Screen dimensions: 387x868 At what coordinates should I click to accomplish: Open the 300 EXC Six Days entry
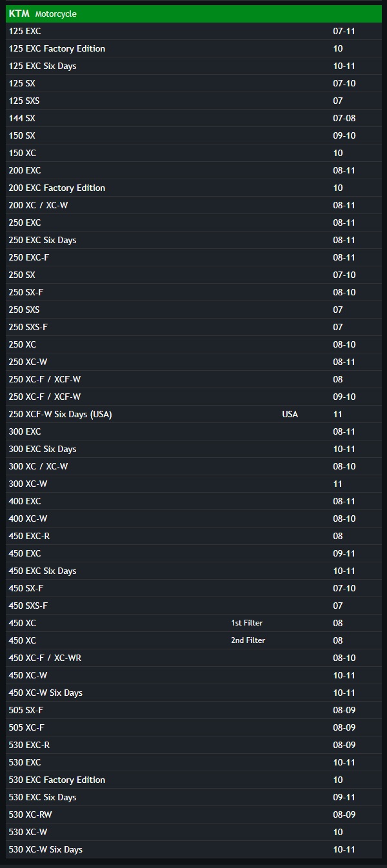click(43, 449)
